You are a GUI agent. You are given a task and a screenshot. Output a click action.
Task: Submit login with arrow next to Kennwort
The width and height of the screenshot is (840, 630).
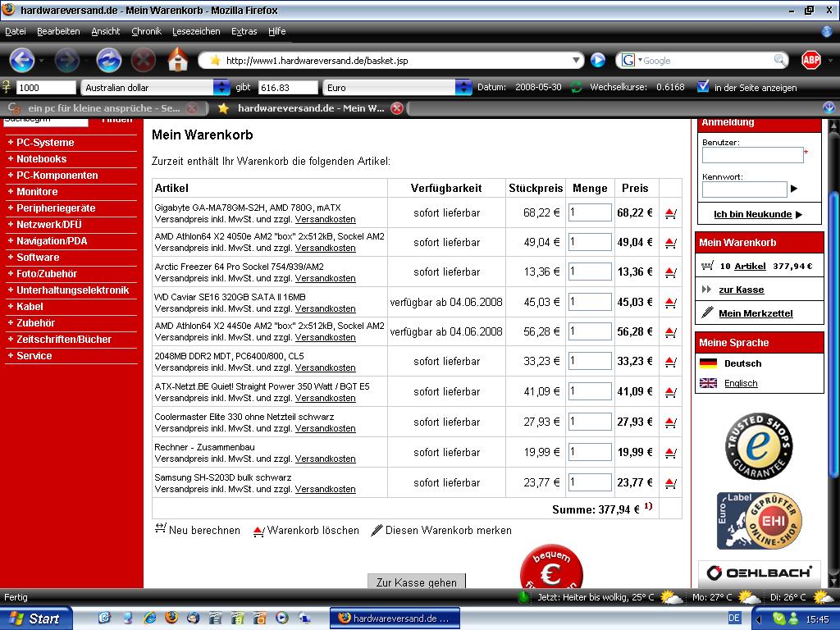point(794,189)
